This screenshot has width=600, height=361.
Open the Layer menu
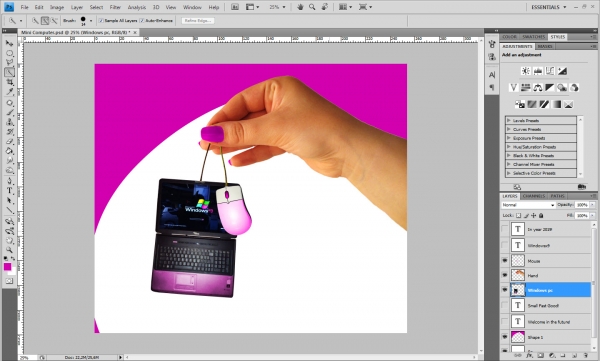click(x=77, y=7)
